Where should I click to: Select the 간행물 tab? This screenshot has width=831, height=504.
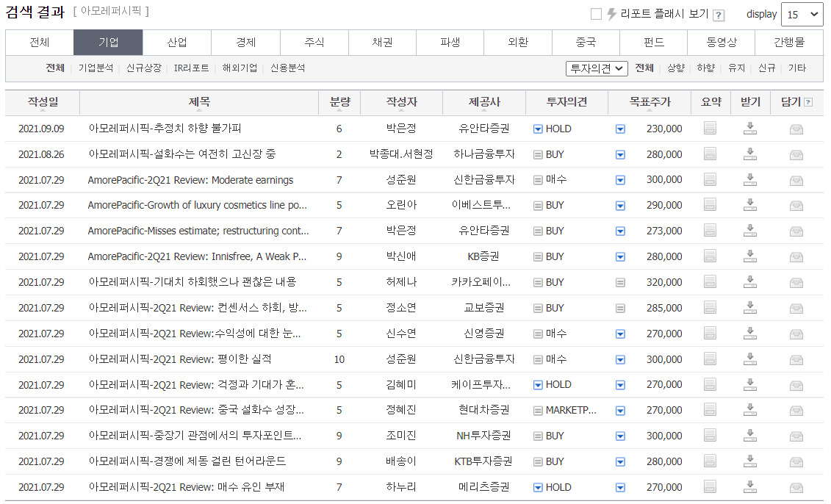pos(789,43)
